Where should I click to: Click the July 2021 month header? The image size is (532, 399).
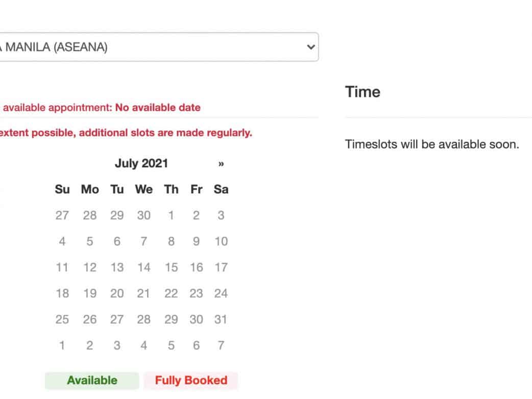[141, 164]
